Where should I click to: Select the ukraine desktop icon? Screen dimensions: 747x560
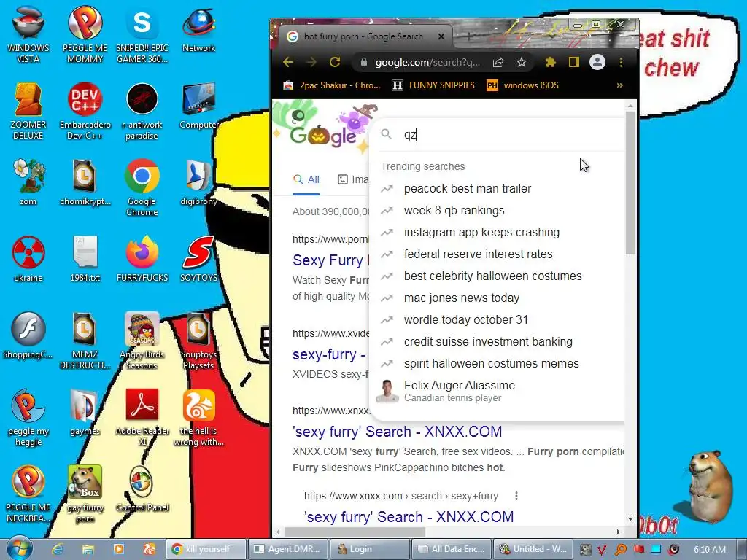28,259
